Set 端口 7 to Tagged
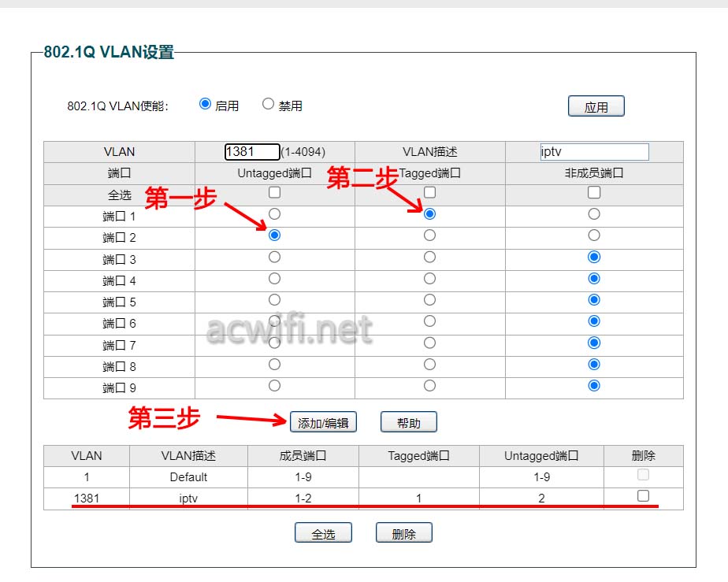This screenshot has width=728, height=582. click(430, 343)
